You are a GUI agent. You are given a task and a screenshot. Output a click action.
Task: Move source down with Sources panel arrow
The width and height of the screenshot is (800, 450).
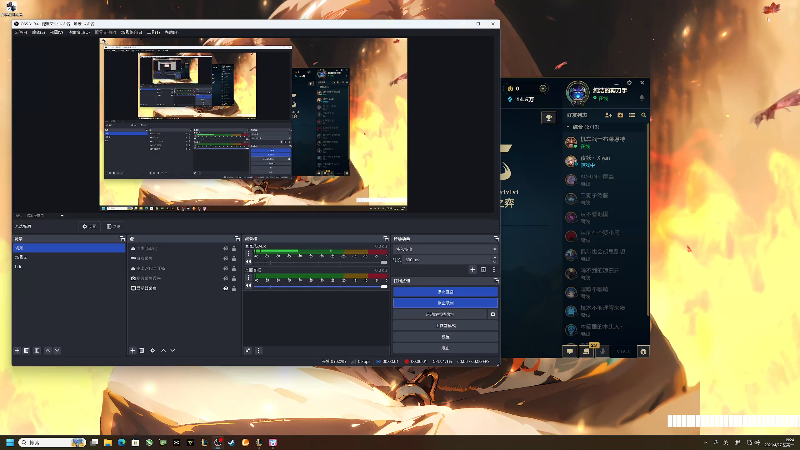pos(172,351)
